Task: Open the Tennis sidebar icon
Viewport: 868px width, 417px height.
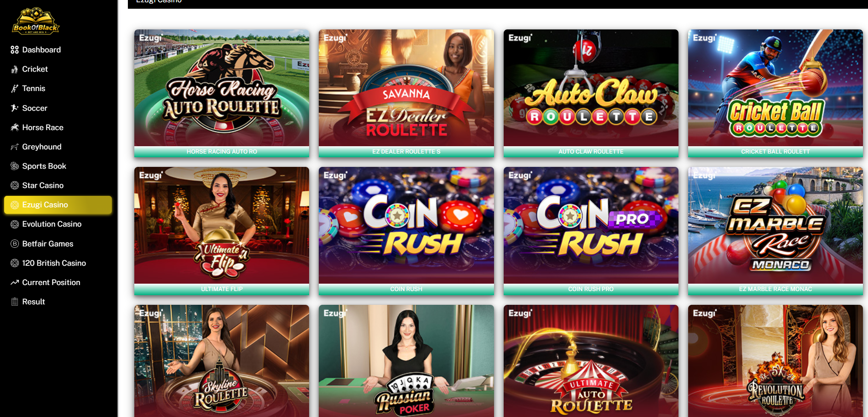Action: 15,88
